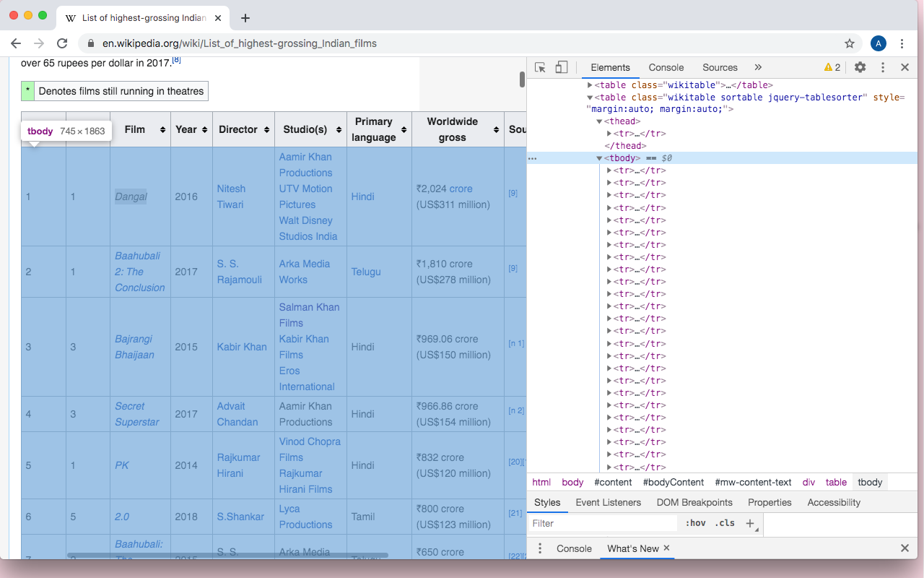Bookmark this page with star icon

[850, 43]
